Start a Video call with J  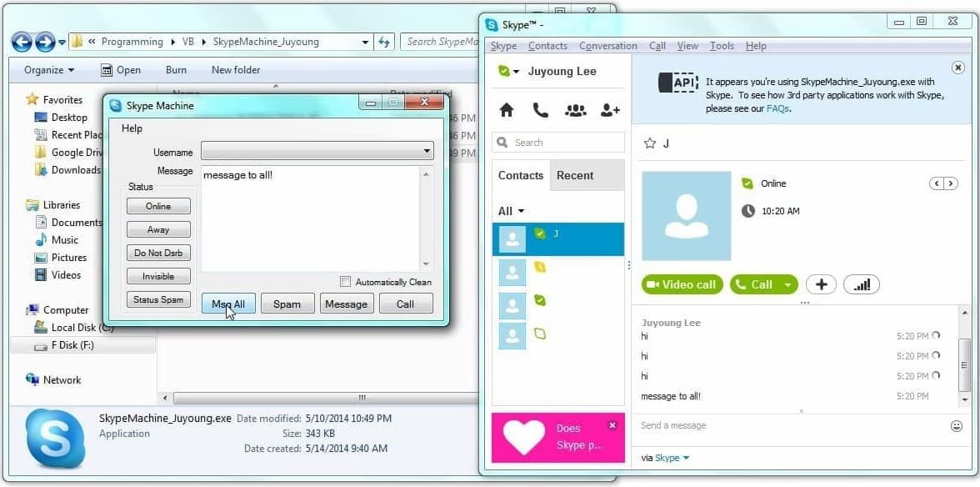682,284
